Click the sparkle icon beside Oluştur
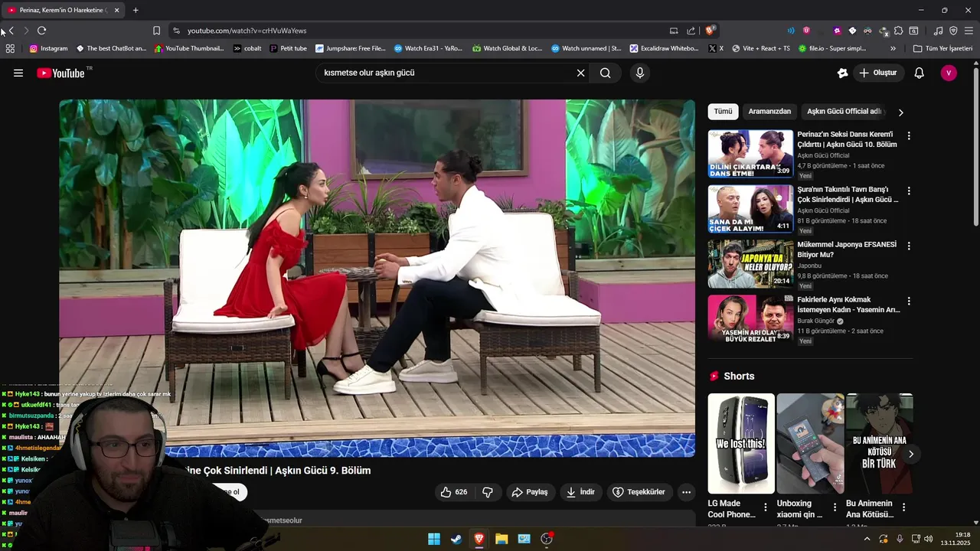Screen dimensions: 980x551 842,73
